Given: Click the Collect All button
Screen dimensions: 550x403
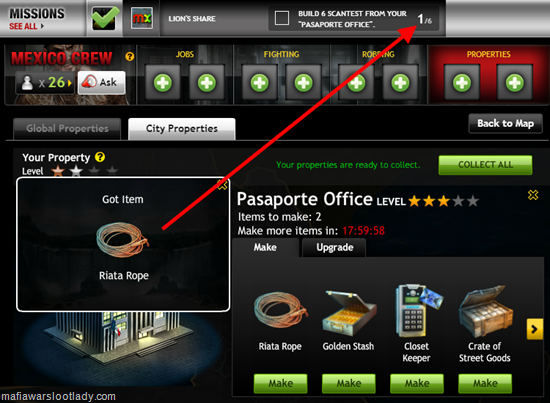Looking at the screenshot, I should coord(485,165).
